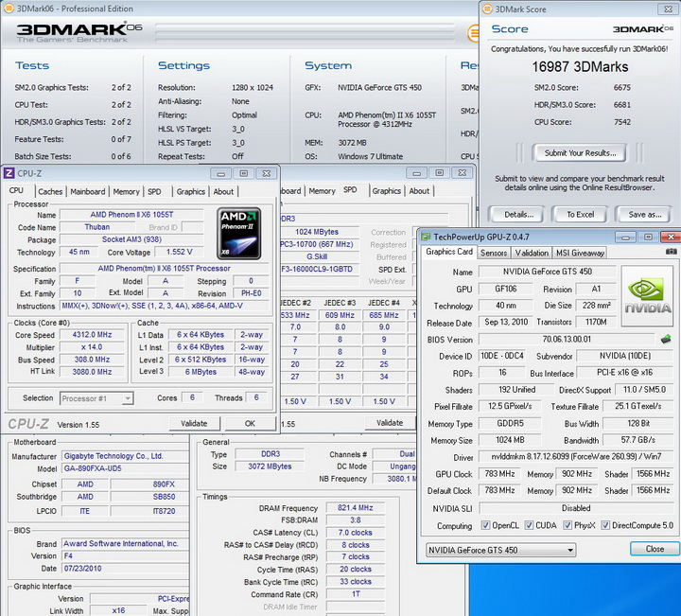Open the Memory tab in second CPU-Z window
681x616 pixels.
coord(322,191)
